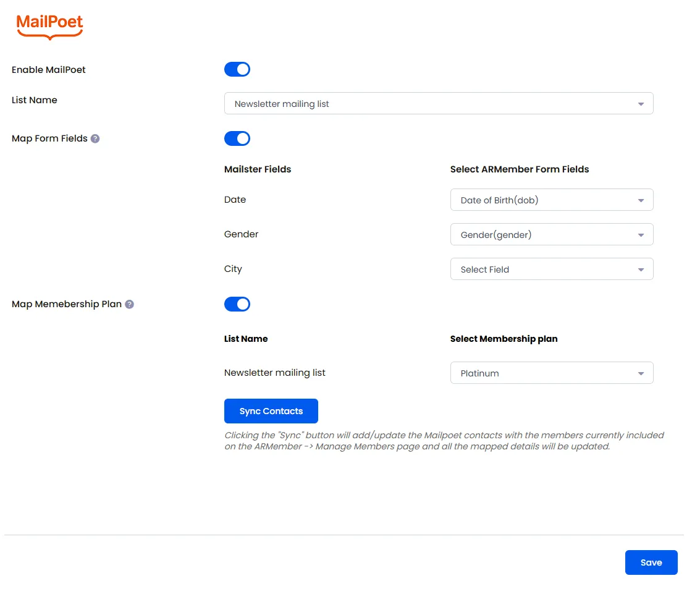Image resolution: width=700 pixels, height=594 pixels.
Task: Click the Mailster Fields heading
Action: (x=258, y=170)
